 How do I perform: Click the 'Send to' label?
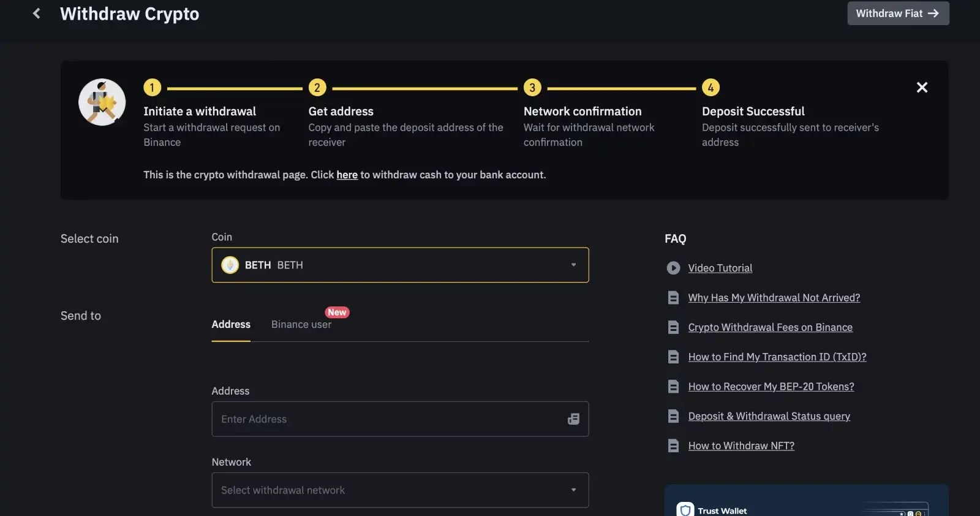[81, 316]
